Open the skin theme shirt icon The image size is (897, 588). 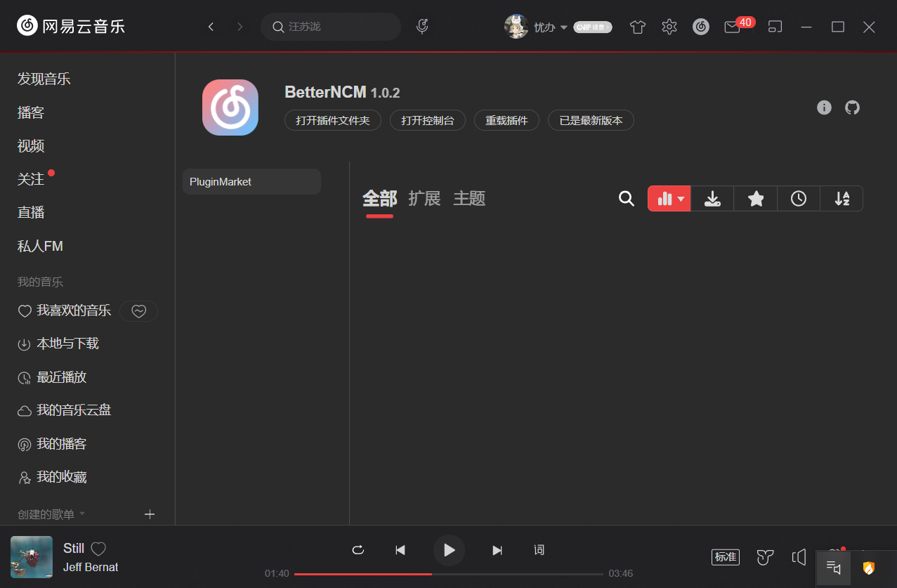click(x=638, y=27)
